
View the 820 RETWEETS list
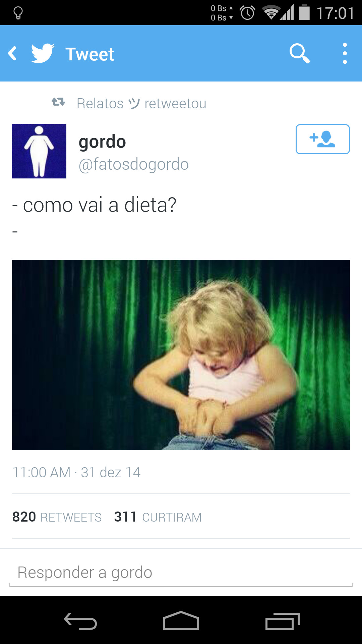pyautogui.click(x=57, y=517)
